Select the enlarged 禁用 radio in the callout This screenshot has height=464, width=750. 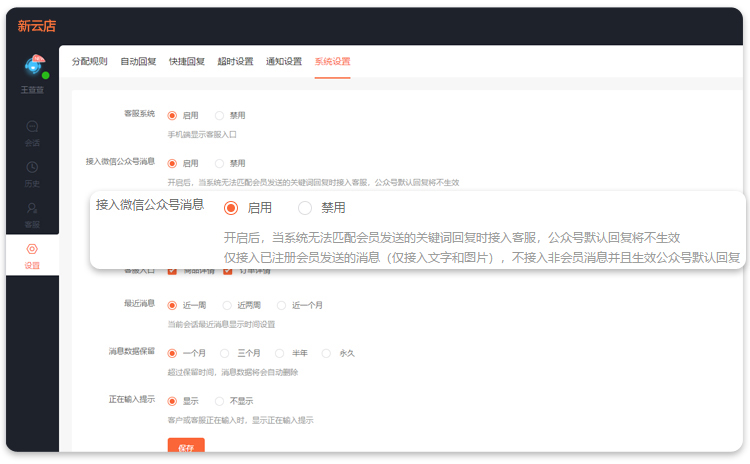coord(305,208)
